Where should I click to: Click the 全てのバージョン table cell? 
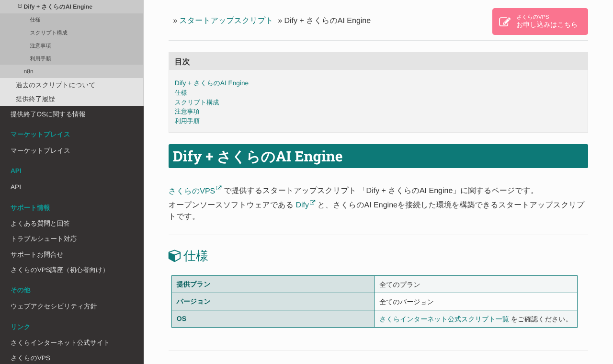476,302
